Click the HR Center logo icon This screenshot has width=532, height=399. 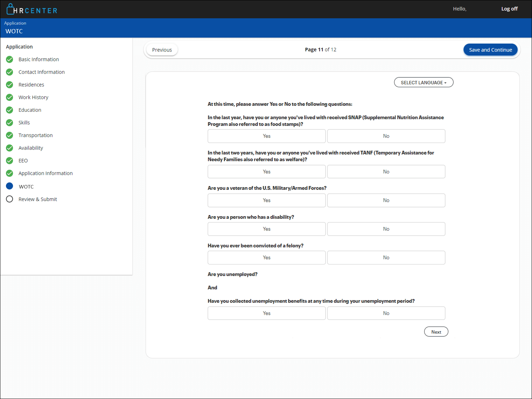(x=10, y=9)
